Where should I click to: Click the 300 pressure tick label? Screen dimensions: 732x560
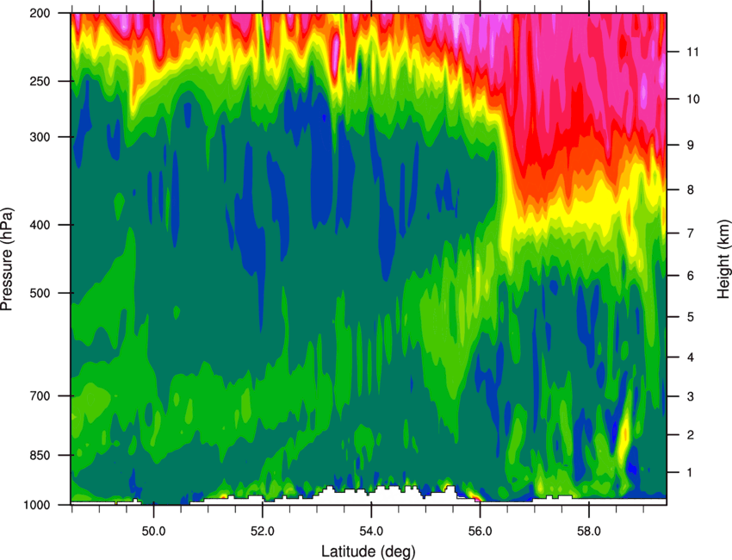(x=40, y=137)
